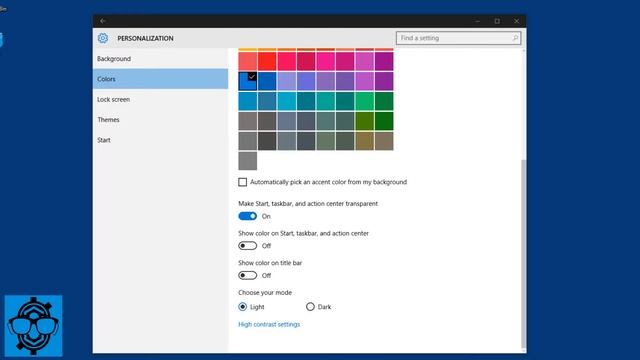Viewport: 640px width, 360px height.
Task: Click the Choose your mode label
Action: [x=265, y=293]
